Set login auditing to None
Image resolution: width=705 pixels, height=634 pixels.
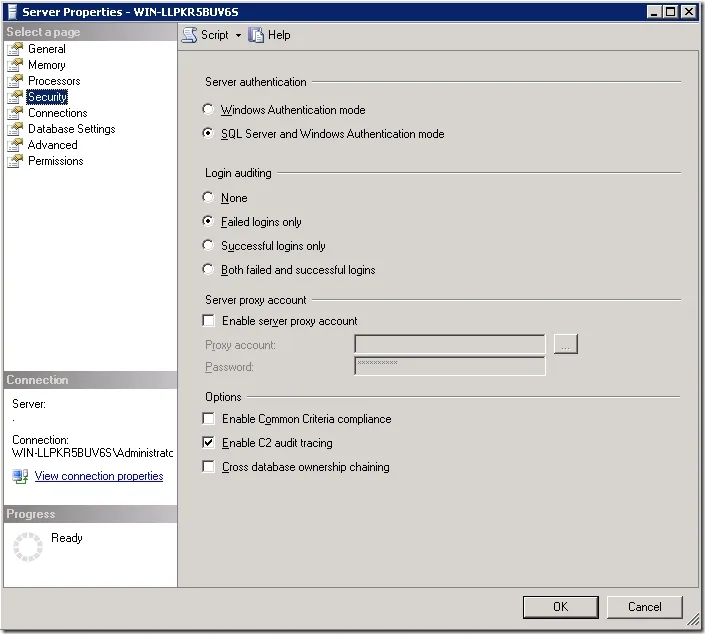point(208,197)
